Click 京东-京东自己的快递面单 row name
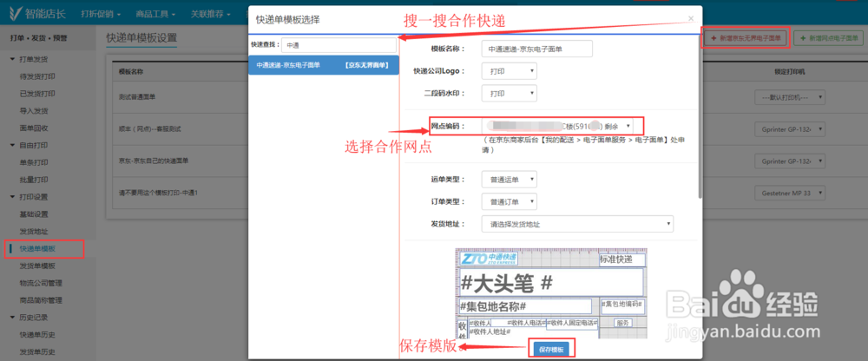This screenshot has width=868, height=361. tap(154, 161)
